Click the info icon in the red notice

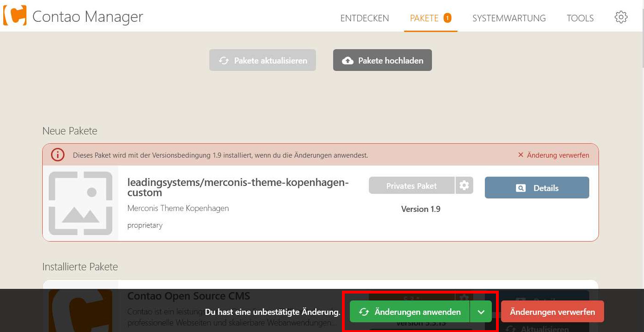tap(58, 155)
